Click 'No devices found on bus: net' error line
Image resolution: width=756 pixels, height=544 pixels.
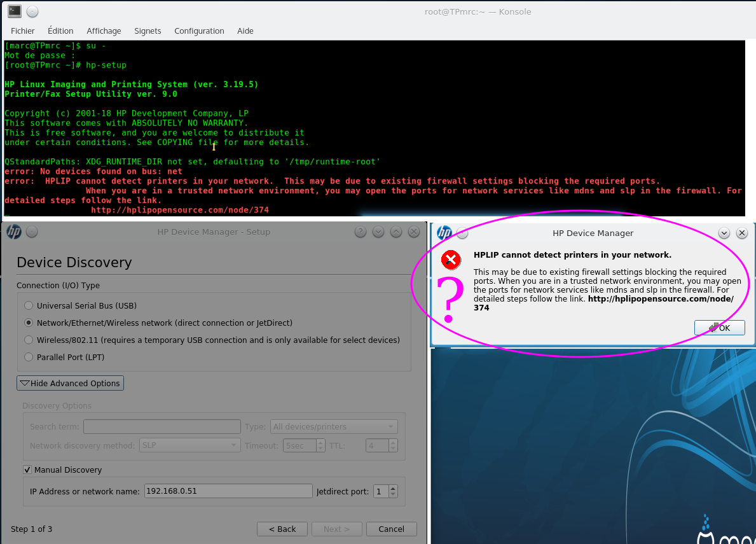coord(93,171)
